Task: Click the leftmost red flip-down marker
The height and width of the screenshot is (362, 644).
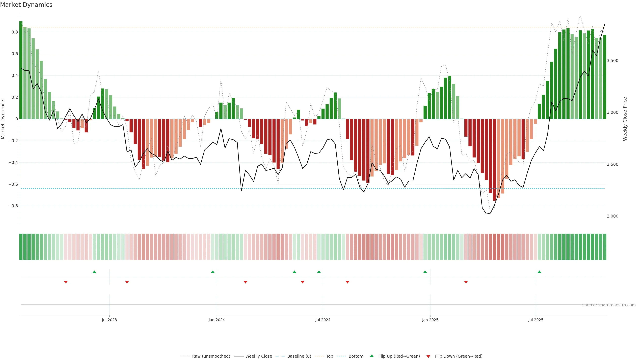Action: [x=66, y=282]
